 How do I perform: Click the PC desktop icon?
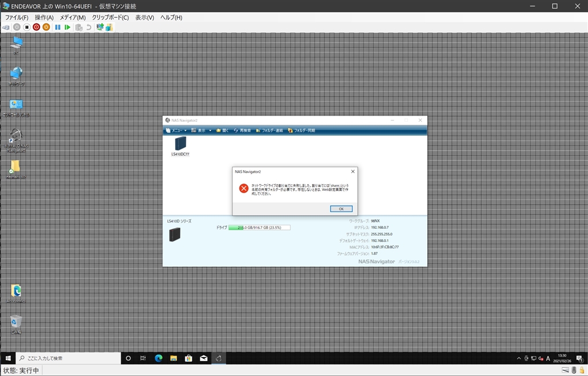pyautogui.click(x=16, y=45)
